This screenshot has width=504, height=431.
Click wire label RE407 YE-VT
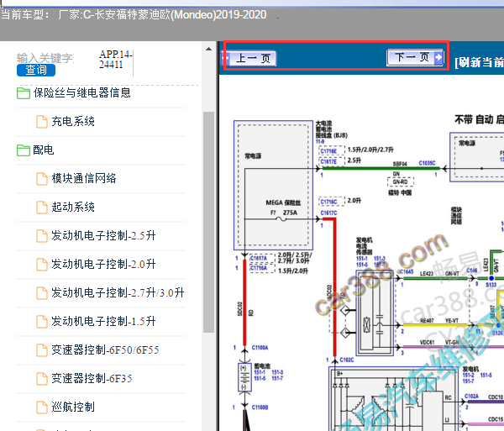coord(439,321)
